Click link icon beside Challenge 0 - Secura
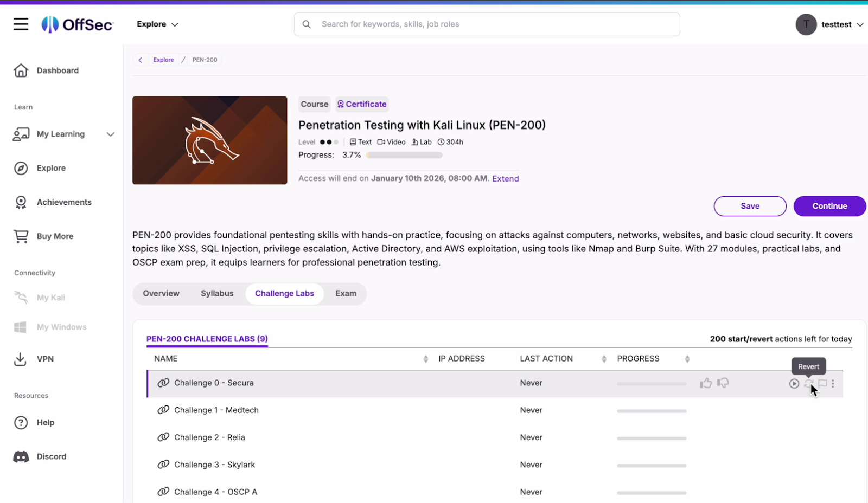The height and width of the screenshot is (503, 868). [163, 383]
